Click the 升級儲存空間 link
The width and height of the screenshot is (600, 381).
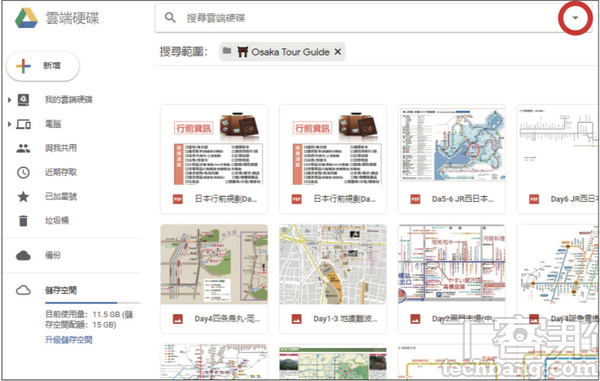coord(68,340)
